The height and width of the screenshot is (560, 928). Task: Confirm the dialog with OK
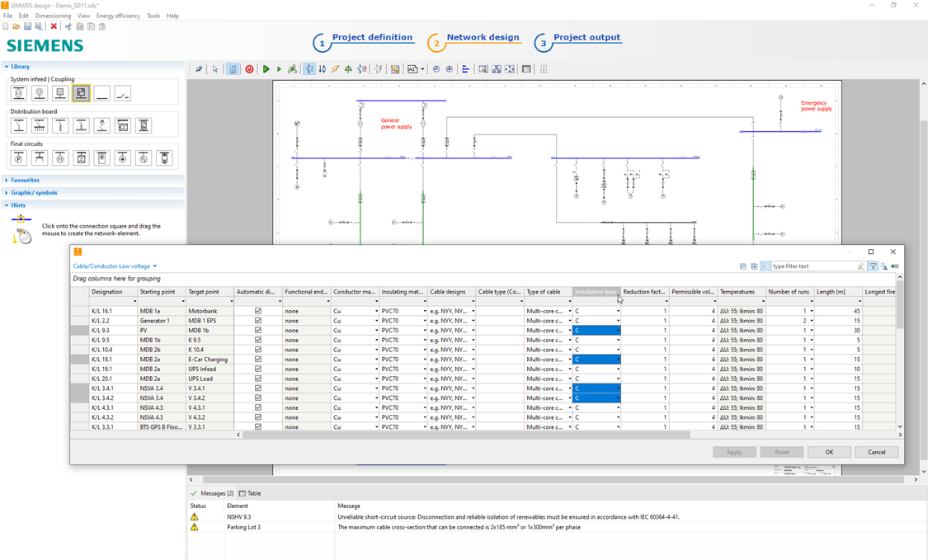828,451
